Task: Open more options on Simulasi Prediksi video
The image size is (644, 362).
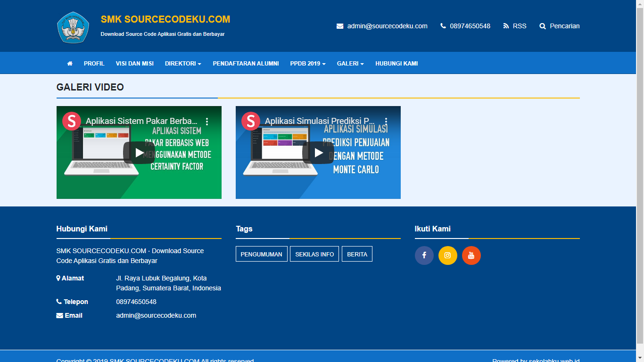Action: point(386,122)
